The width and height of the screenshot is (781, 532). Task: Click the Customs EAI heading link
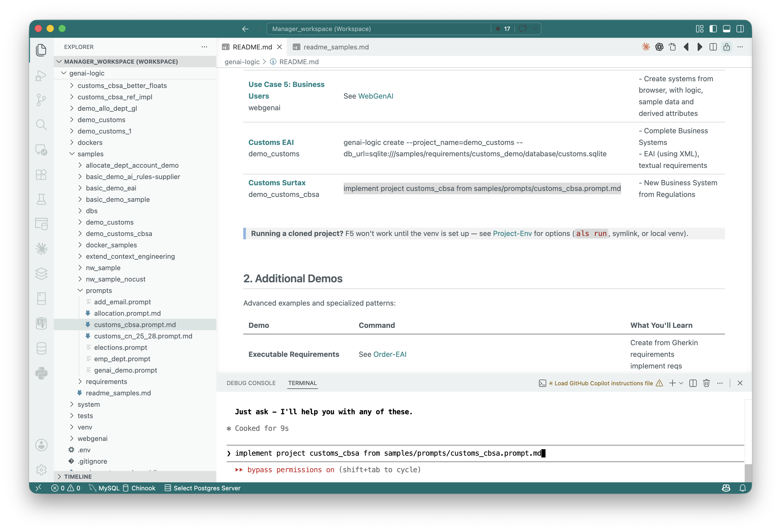(x=271, y=143)
